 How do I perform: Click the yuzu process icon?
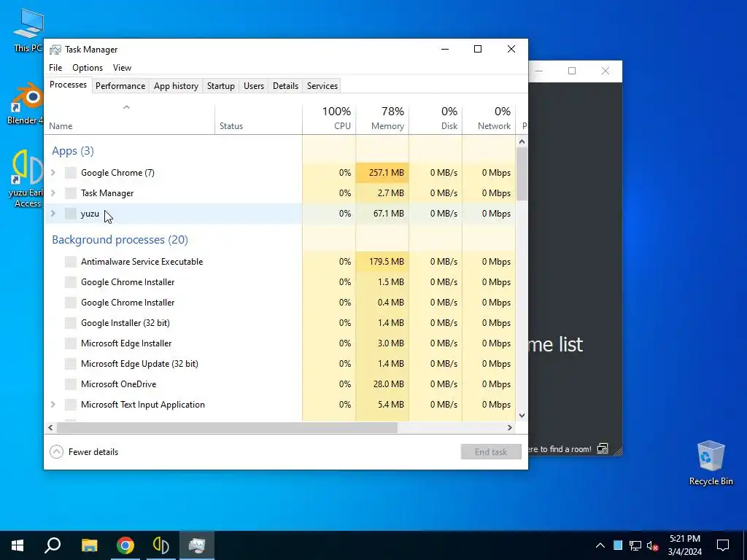[71, 214]
